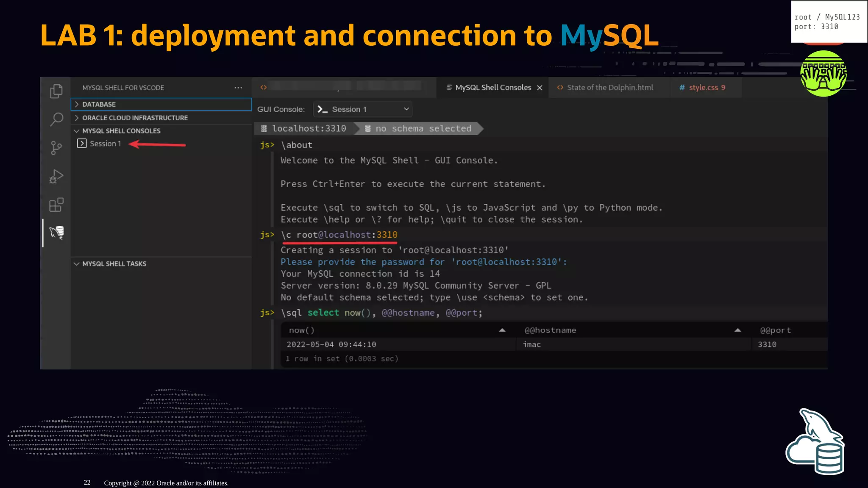Click the schema database icon
Screen dimensions: 868x488
(x=368, y=128)
